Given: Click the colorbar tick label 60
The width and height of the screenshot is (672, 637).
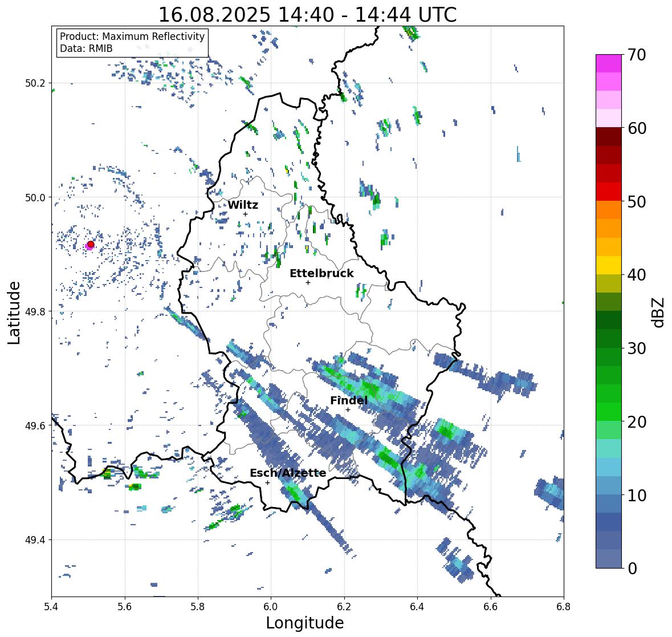Looking at the screenshot, I should click(x=637, y=128).
